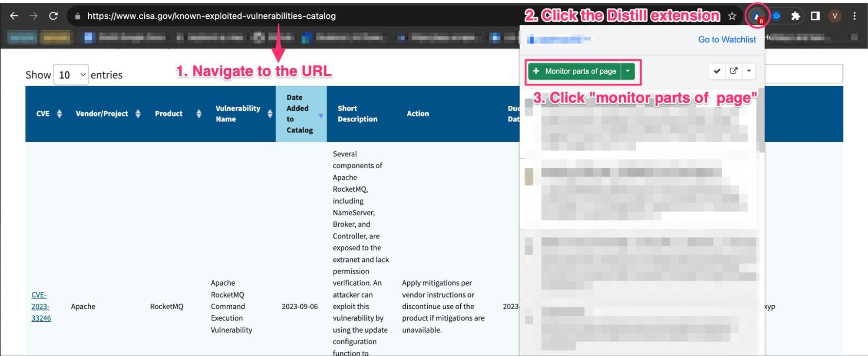Click the checkmark button in Distill popup
The width and height of the screenshot is (868, 356).
[717, 71]
